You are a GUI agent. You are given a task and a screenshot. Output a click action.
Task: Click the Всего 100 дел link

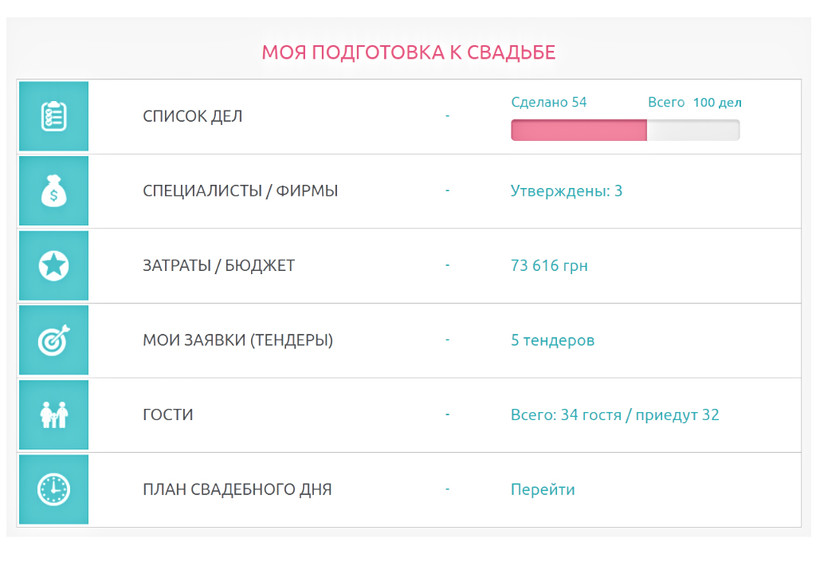tap(694, 102)
